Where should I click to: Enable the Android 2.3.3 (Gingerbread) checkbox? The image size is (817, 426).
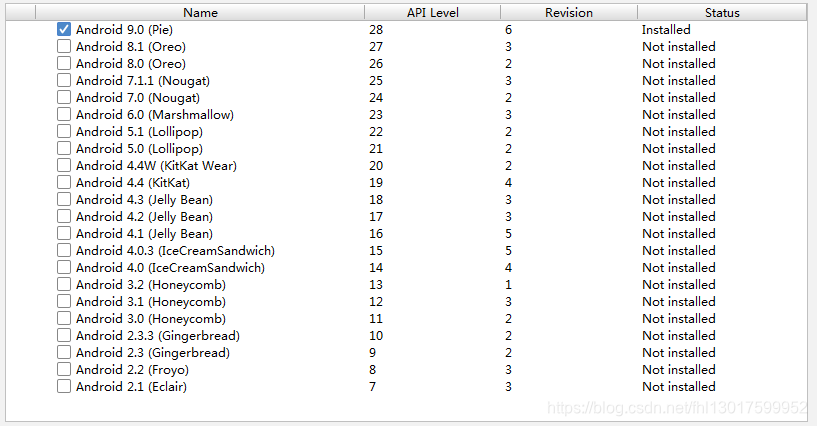click(x=64, y=336)
